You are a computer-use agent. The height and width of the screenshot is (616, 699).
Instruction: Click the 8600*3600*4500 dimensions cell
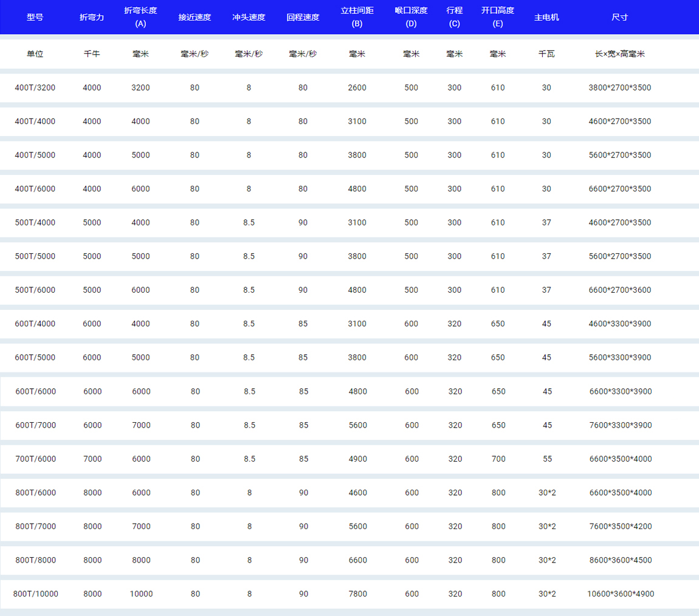tap(620, 560)
